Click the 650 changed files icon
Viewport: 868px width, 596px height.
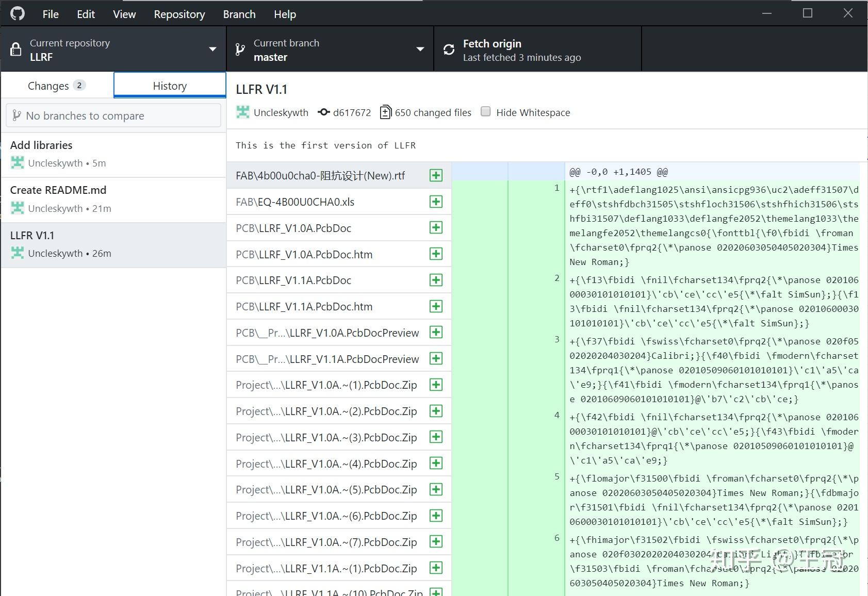pyautogui.click(x=385, y=112)
